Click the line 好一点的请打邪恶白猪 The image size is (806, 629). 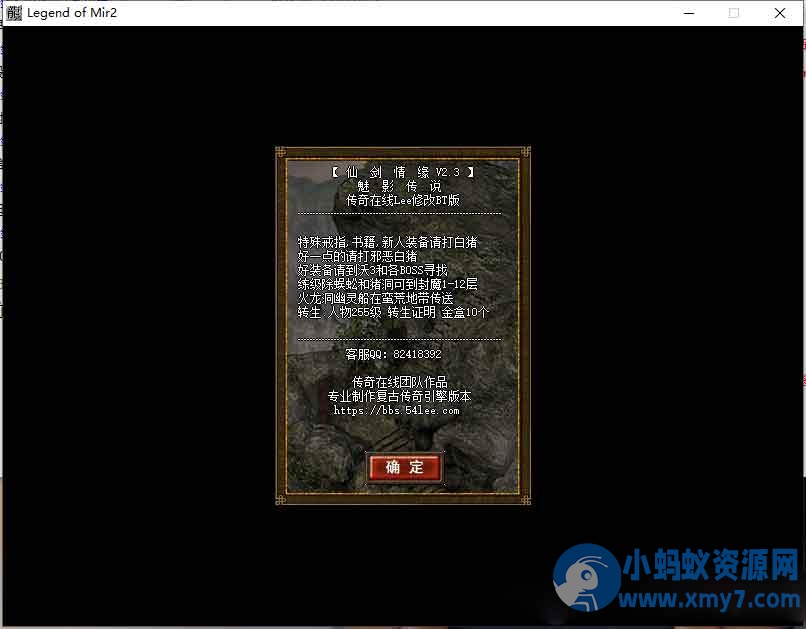pyautogui.click(x=357, y=256)
